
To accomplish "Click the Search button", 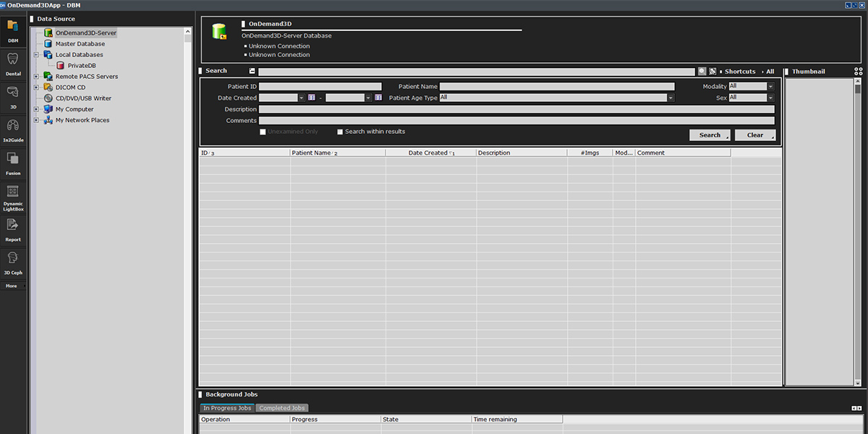I will [710, 135].
